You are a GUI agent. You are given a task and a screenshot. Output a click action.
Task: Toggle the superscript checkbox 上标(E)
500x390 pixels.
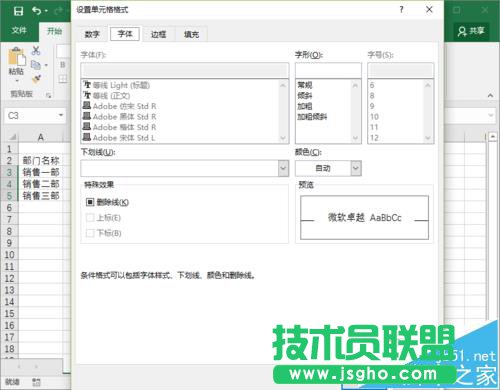click(x=90, y=218)
